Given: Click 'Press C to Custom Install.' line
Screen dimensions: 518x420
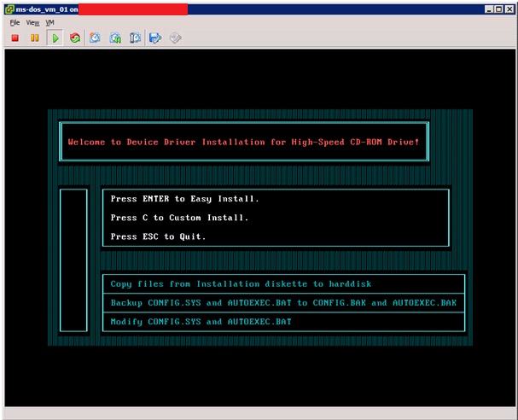Looking at the screenshot, I should point(179,218).
